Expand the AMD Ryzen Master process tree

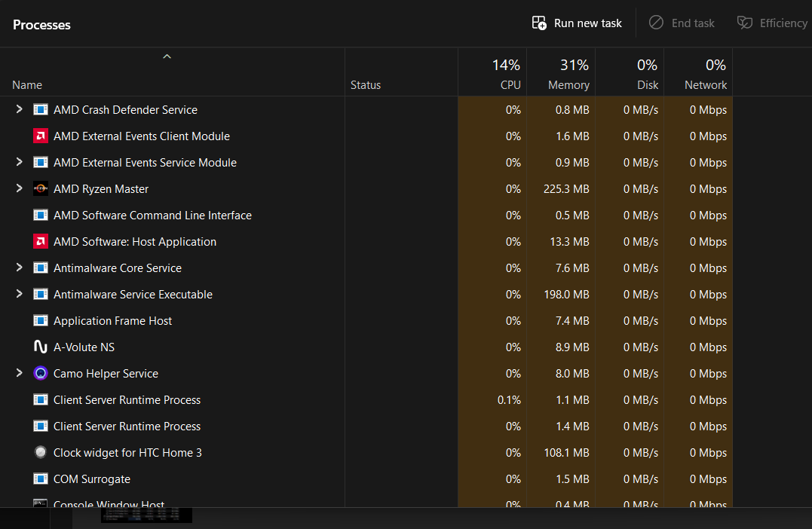coord(20,189)
